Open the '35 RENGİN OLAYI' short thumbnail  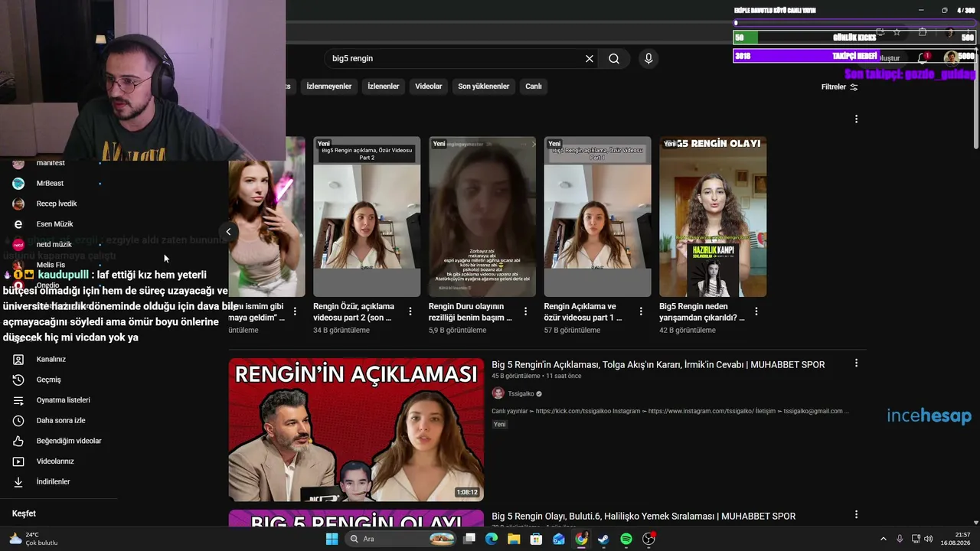(713, 217)
